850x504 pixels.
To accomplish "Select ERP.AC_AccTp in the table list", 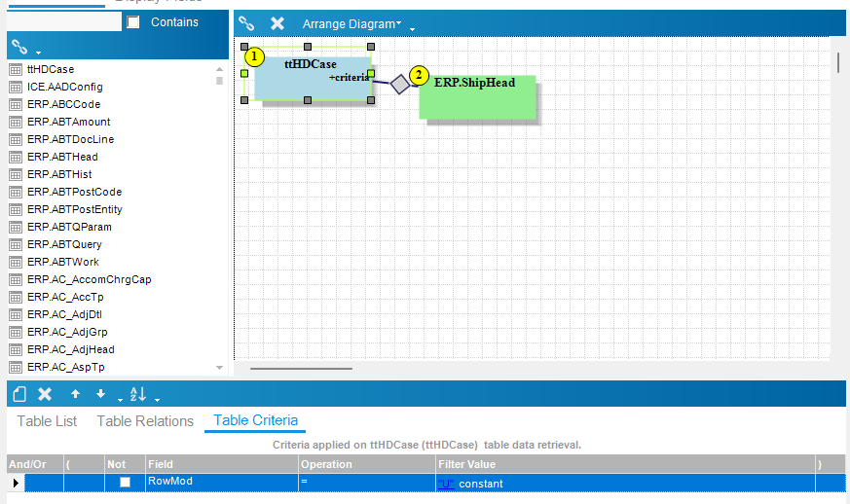I will pos(65,297).
